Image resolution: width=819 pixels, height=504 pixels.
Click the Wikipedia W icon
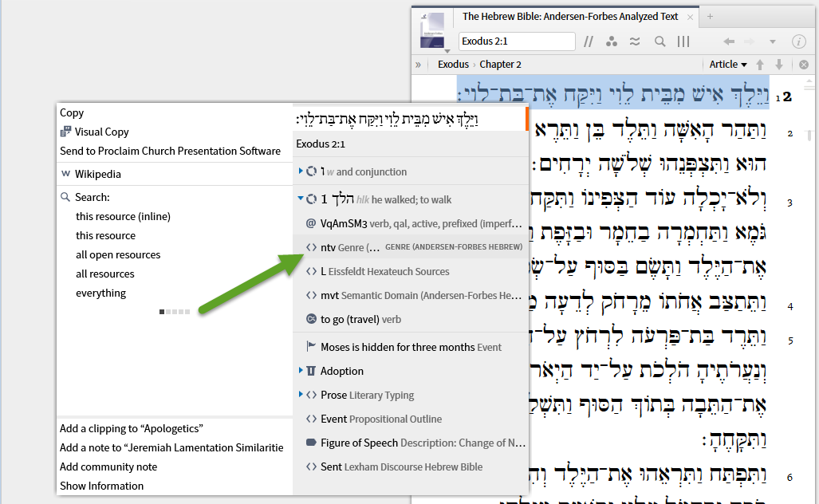(66, 173)
